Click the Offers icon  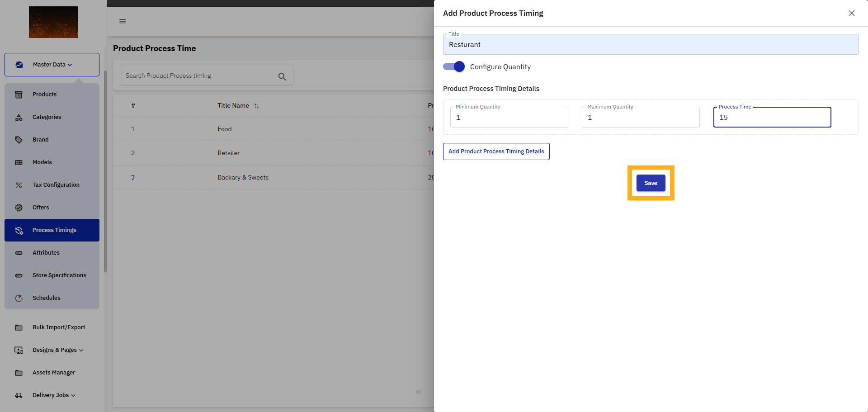19,207
